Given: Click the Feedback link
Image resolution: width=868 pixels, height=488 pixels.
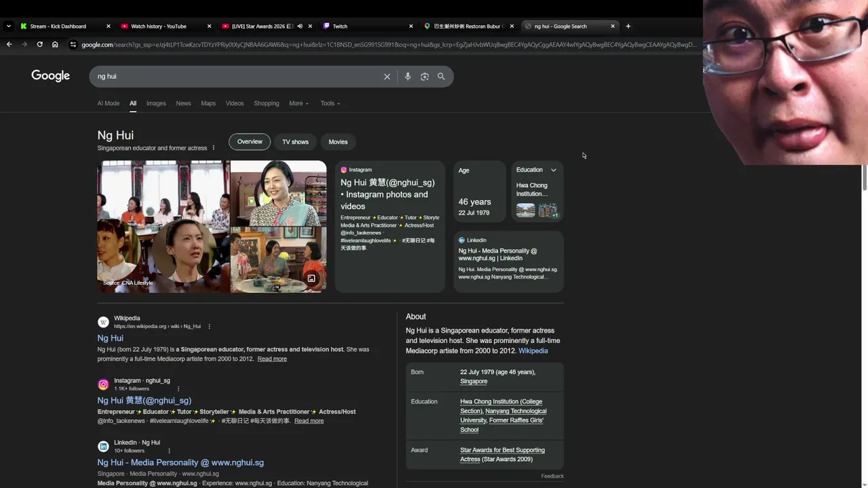Looking at the screenshot, I should pyautogui.click(x=552, y=476).
